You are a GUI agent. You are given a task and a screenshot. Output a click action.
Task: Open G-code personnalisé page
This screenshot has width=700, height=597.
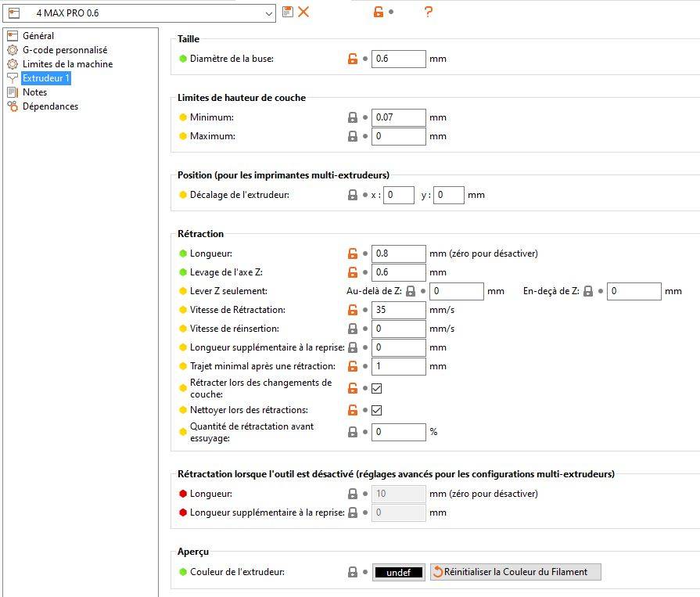[65, 50]
